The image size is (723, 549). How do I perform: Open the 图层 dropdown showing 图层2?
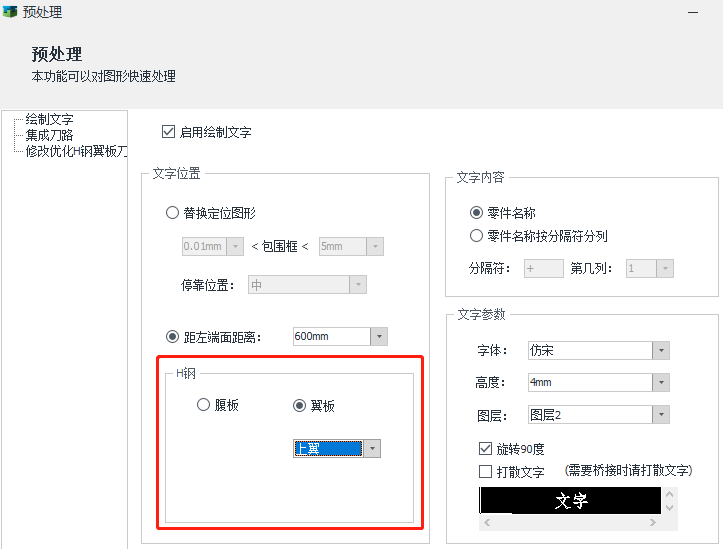660,414
